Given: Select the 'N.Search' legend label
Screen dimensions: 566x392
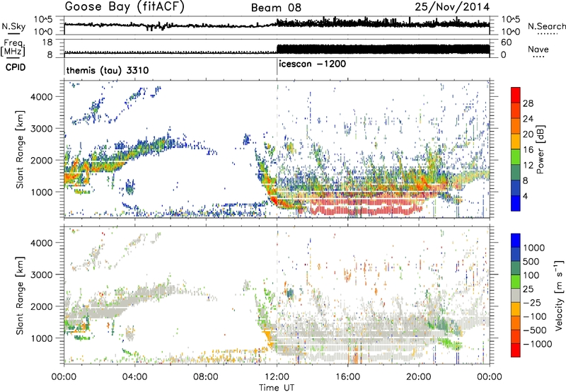Looking at the screenshot, I should click(x=546, y=26).
